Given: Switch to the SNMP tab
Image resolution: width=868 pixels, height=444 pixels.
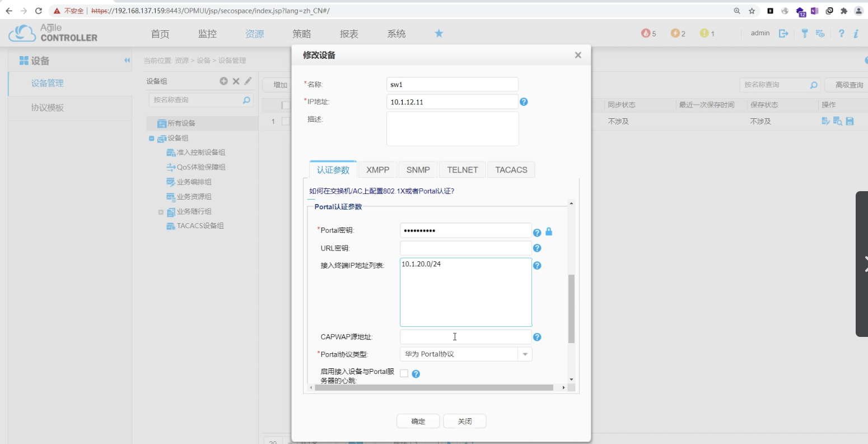Looking at the screenshot, I should tap(418, 170).
